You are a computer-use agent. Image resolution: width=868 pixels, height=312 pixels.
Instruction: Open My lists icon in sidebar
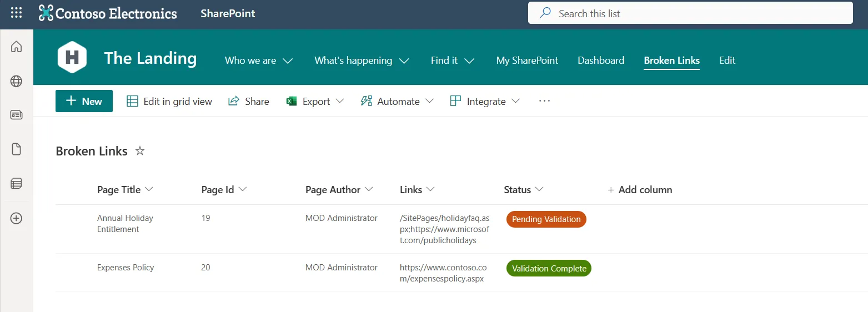click(17, 183)
